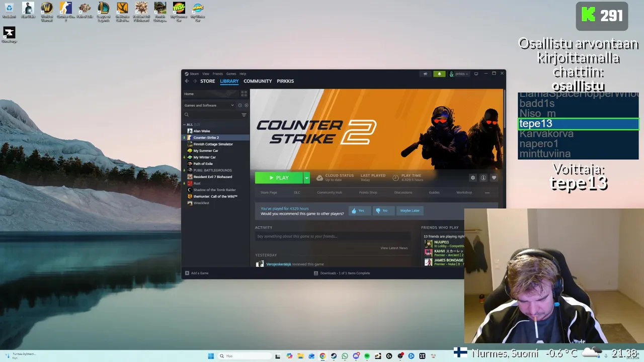Click the Windows taskbar search box
The height and width of the screenshot is (362, 644).
pos(245,356)
